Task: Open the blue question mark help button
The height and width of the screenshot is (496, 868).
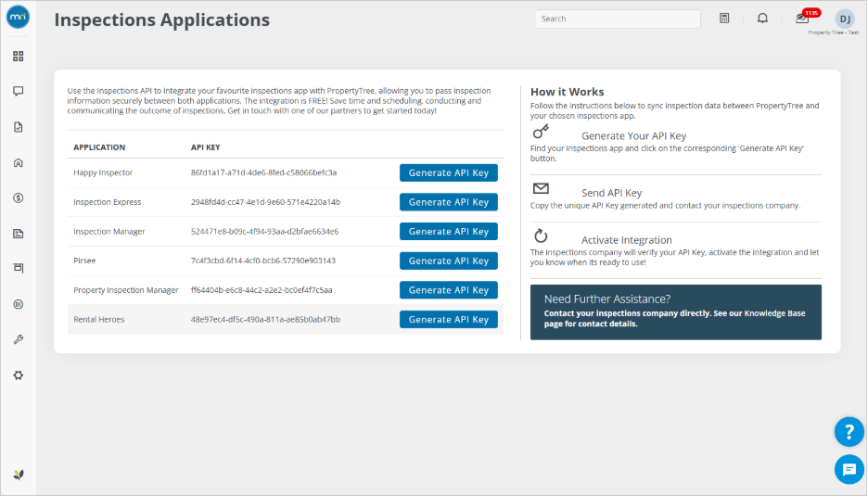Action: (x=849, y=432)
